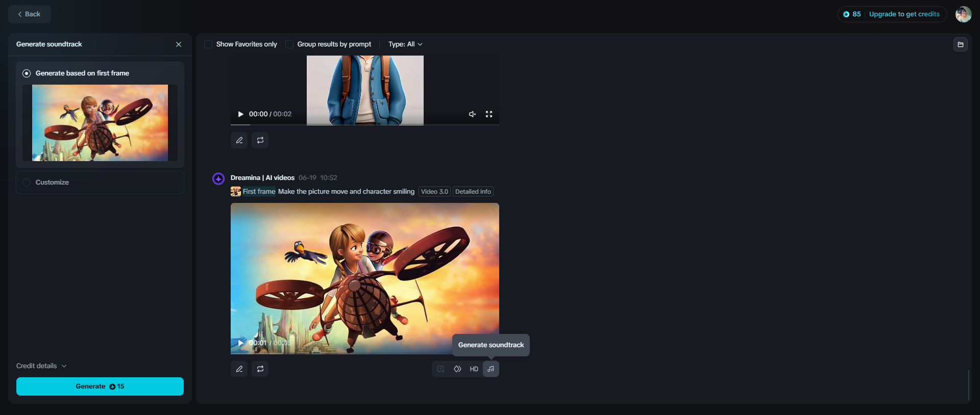Image resolution: width=980 pixels, height=415 pixels.
Task: Click progress bar of blue jacket video
Action: coord(365,124)
